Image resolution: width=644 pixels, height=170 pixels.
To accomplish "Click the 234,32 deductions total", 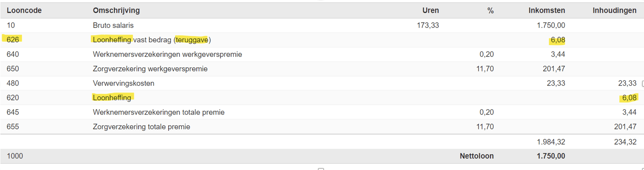I will coord(625,142).
